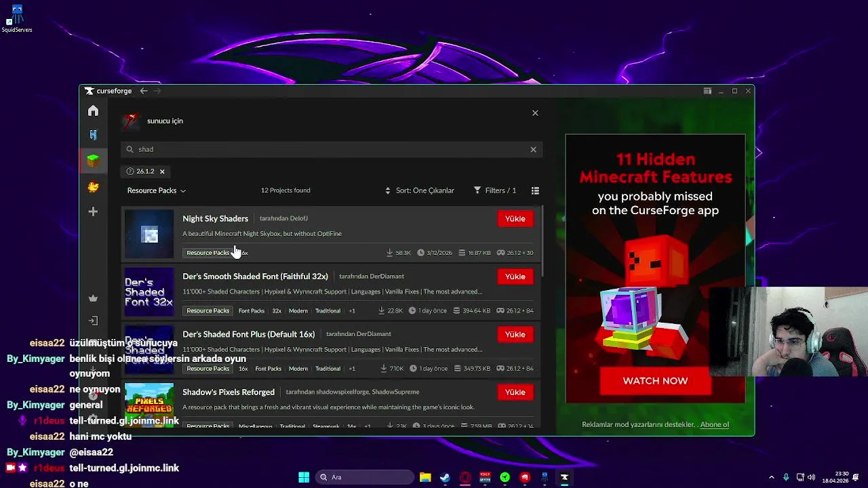The height and width of the screenshot is (488, 868).
Task: Open CurseForge layout toggle icon in title bar
Action: [707, 91]
